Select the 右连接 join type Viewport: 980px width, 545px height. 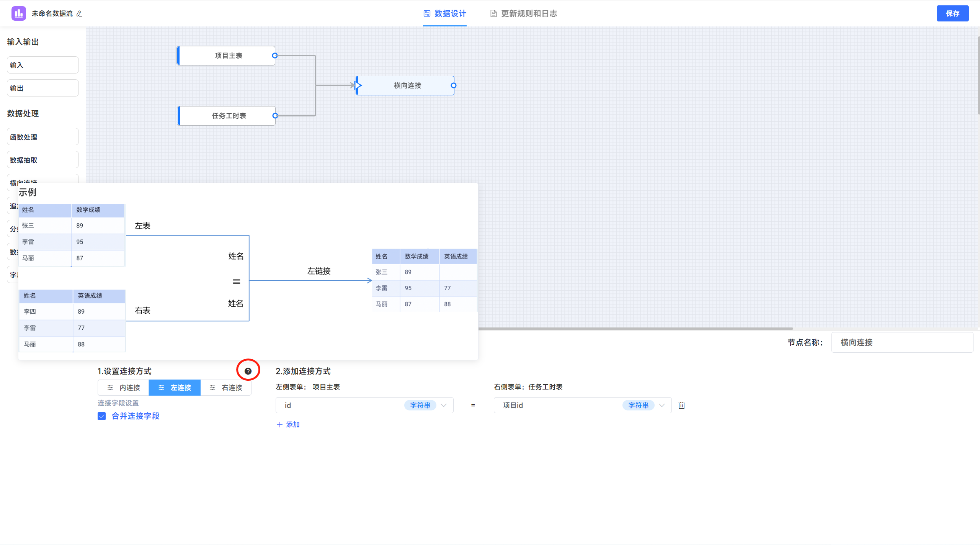pyautogui.click(x=226, y=388)
